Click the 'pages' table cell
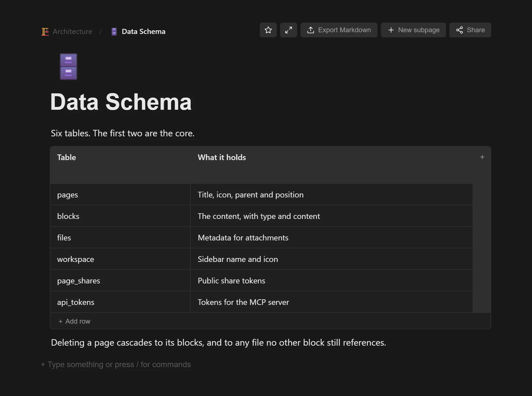 pos(120,195)
